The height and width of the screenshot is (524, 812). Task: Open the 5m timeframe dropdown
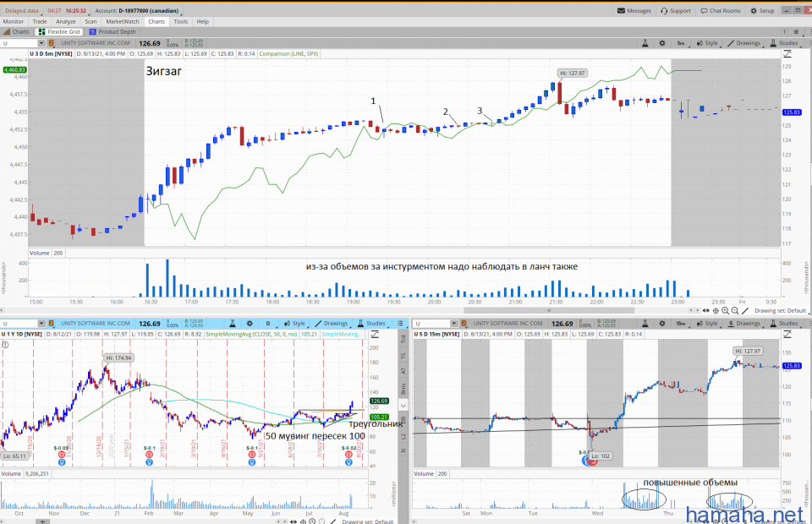point(681,43)
